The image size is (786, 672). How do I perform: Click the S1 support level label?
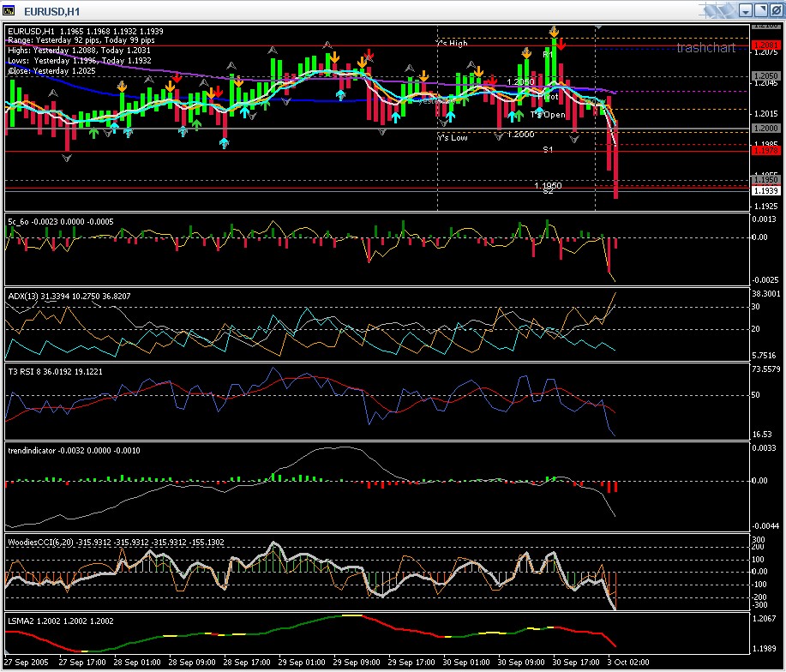point(548,149)
